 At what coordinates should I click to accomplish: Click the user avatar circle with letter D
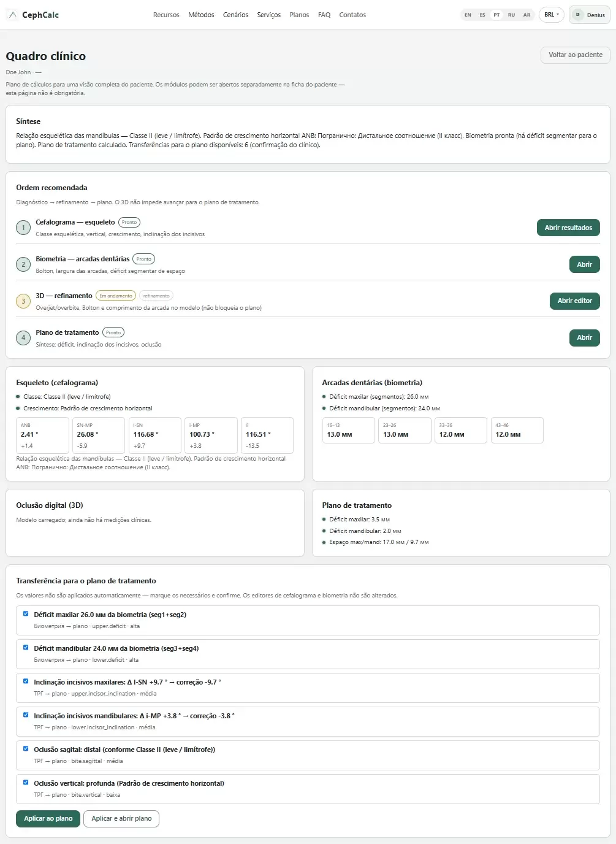tap(577, 15)
